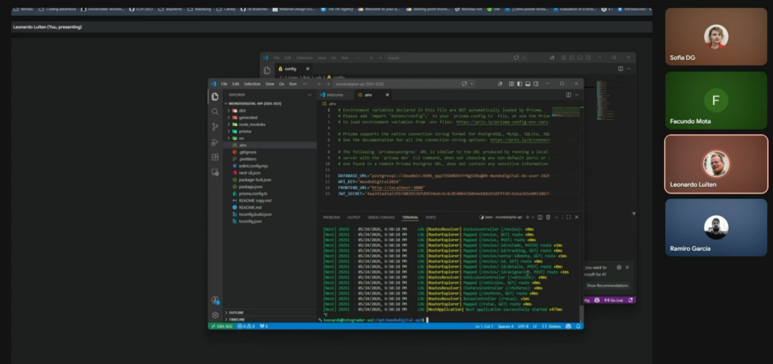Open the http://localhost:3000 link in .env

click(x=398, y=188)
